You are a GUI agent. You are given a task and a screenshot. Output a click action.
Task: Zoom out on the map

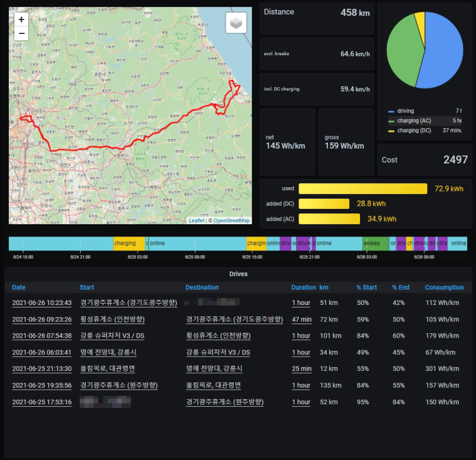coord(21,33)
